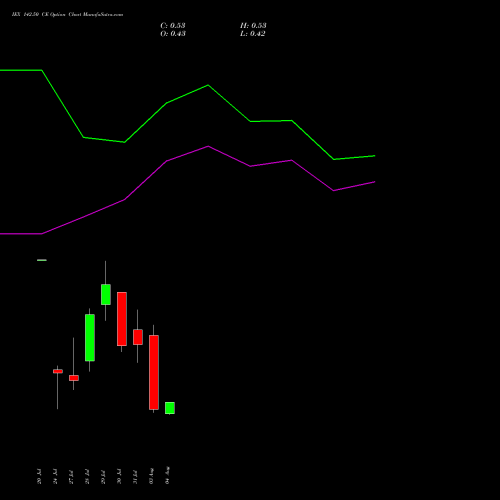This screenshot has width=500, height=500.
Task: Click the '29 Jul' date axis label
Action: (x=103, y=477)
